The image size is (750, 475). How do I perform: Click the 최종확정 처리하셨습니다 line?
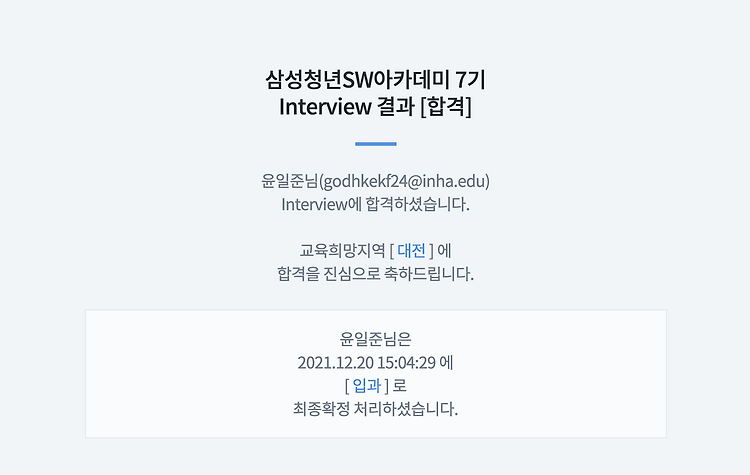point(375,409)
